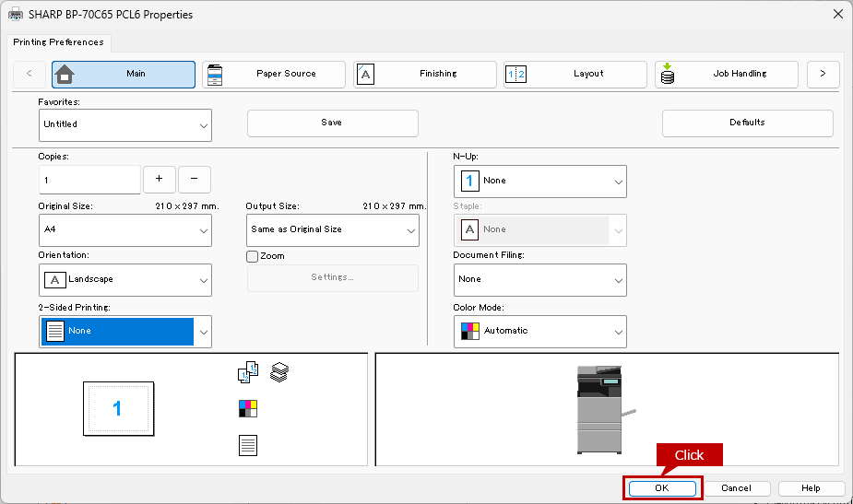Click the CMYK color mode icon in preview
The height and width of the screenshot is (504, 853).
(x=248, y=408)
